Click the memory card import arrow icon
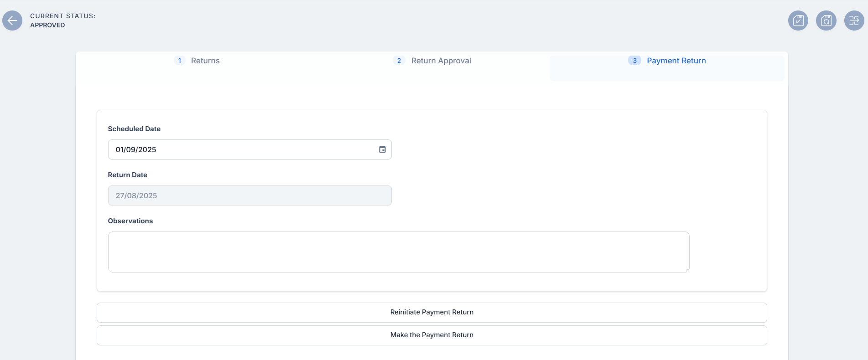 [x=798, y=21]
